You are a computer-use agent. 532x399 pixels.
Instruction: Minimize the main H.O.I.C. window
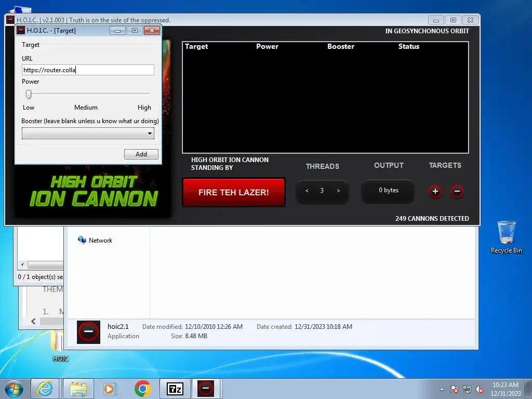436,20
